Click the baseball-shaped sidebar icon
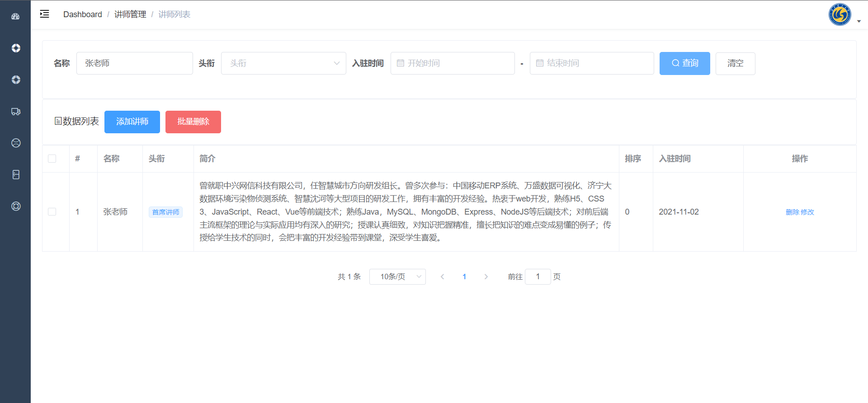868x403 pixels. tap(16, 143)
